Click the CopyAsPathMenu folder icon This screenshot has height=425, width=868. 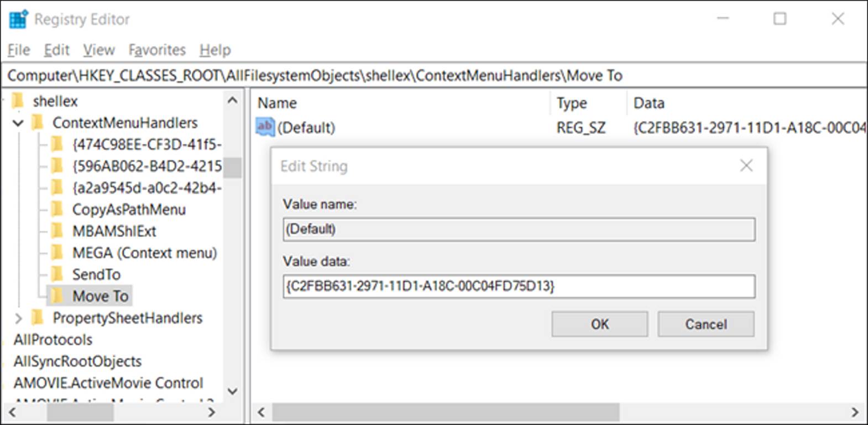click(x=57, y=210)
